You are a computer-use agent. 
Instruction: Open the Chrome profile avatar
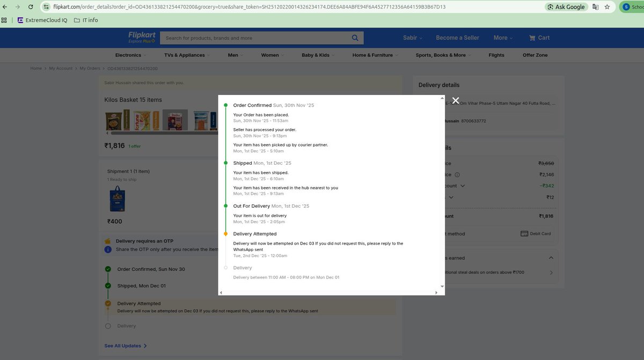627,7
